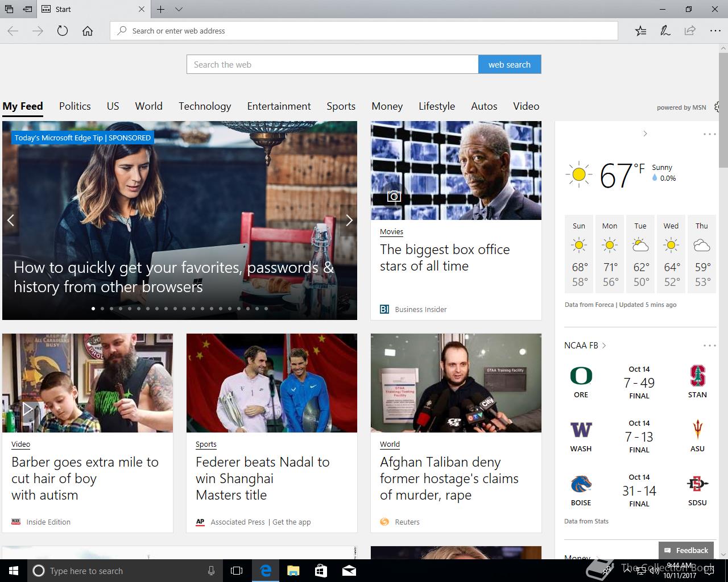Show previous slide in featured carousel
Screen dimensions: 728x582
10,221
